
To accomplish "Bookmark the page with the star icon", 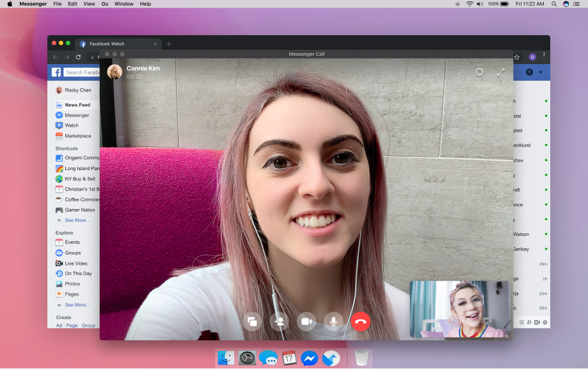I will [x=517, y=57].
